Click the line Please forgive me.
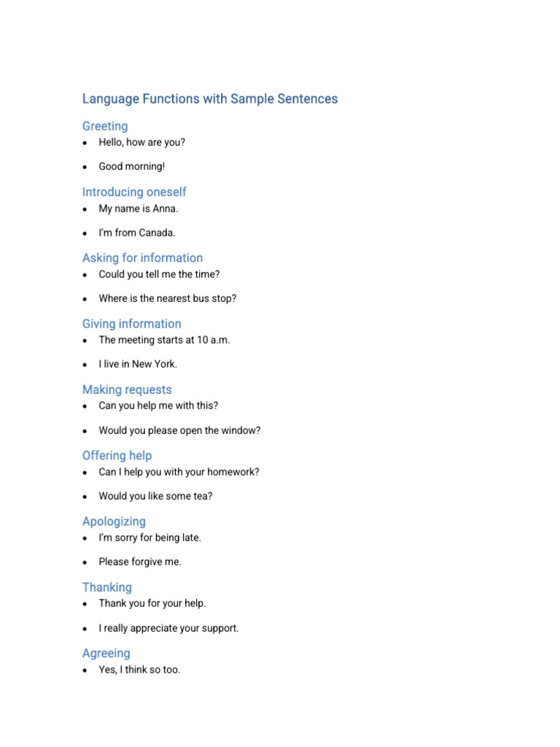 tap(140, 562)
